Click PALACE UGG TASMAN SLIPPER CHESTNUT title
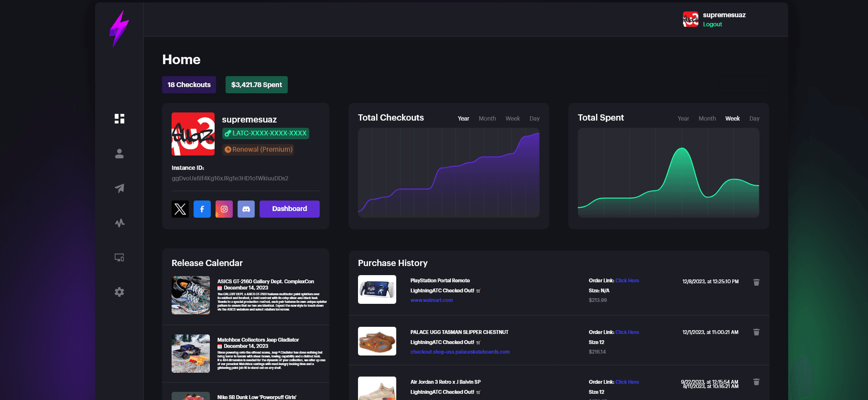Screen dimensions: 868x400 coord(459,333)
